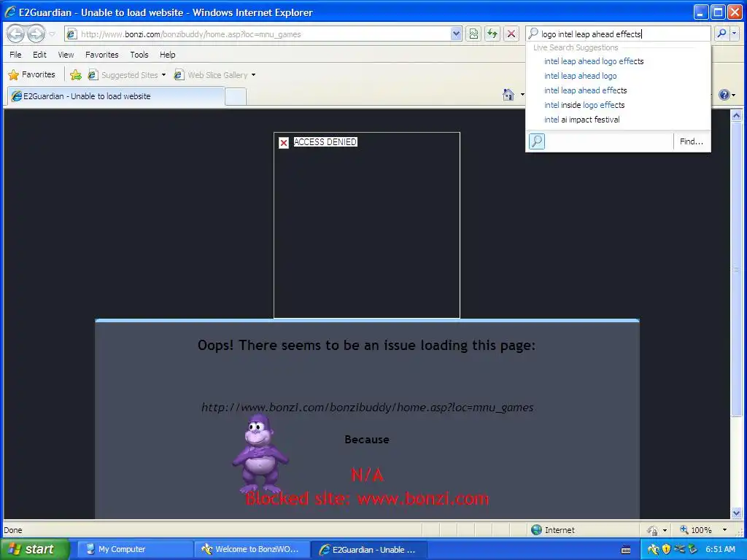
Task: Open the Favorites menu in menu bar
Action: [x=102, y=55]
